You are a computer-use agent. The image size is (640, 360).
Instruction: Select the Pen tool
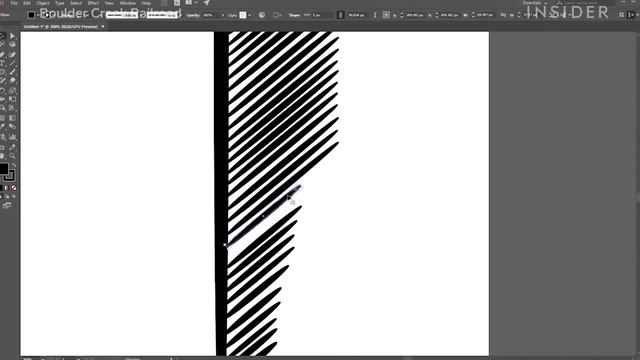pyautogui.click(x=2, y=54)
